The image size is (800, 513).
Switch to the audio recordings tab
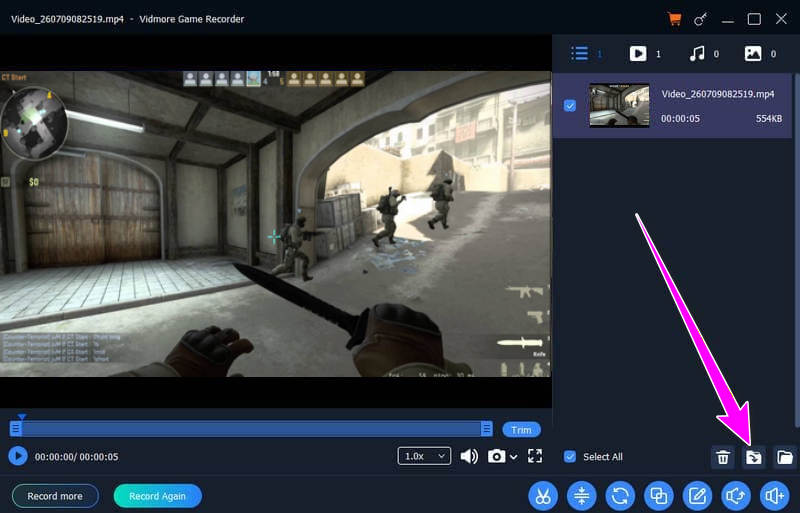pos(697,54)
